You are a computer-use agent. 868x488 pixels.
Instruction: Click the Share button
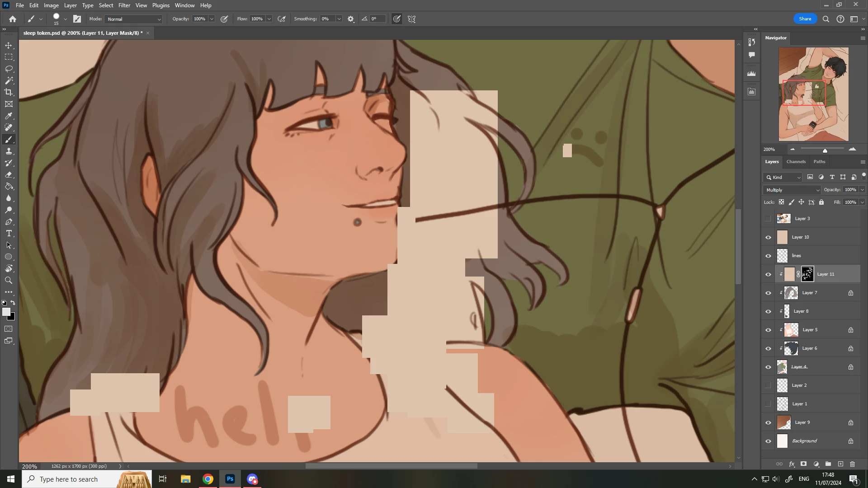(805, 19)
